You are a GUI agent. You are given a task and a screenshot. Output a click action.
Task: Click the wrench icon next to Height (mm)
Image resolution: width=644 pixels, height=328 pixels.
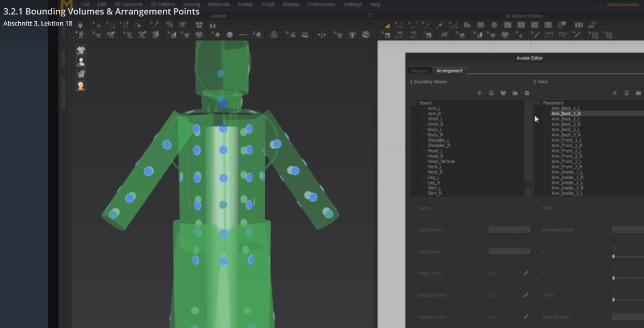tap(526, 273)
